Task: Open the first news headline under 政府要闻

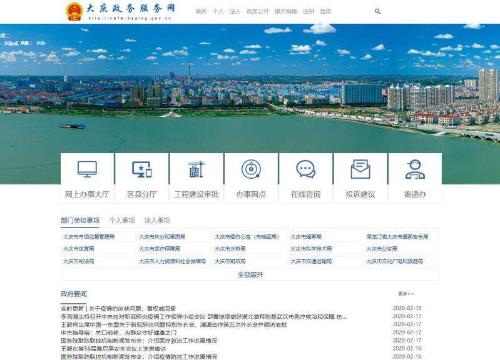Action: pyautogui.click(x=118, y=308)
